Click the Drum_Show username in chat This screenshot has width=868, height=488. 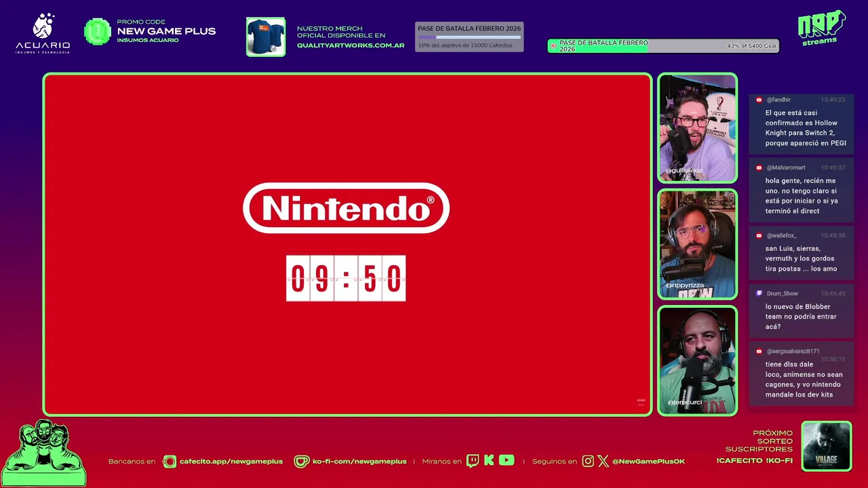pyautogui.click(x=783, y=293)
